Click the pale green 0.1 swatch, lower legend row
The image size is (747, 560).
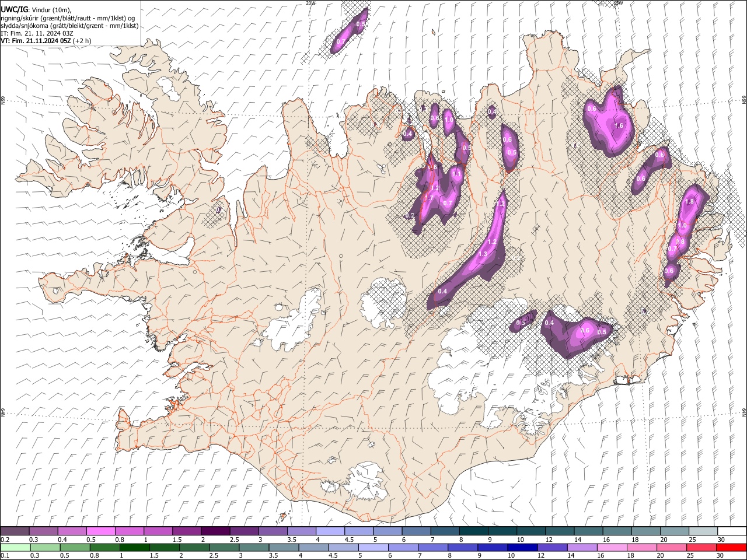(15, 547)
